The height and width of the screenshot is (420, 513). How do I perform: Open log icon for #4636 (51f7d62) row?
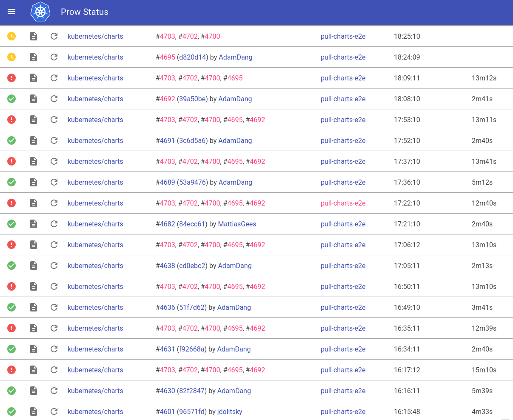(x=34, y=307)
